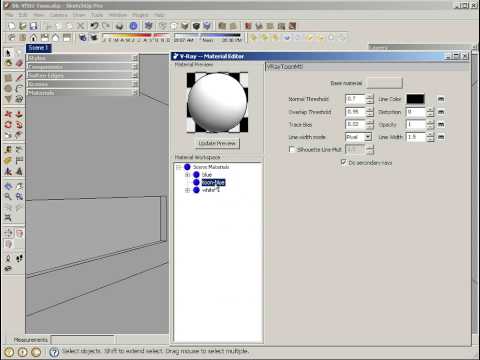Choose the Follow Me tool
Viewport: 480px width, 360px height.
[19, 125]
